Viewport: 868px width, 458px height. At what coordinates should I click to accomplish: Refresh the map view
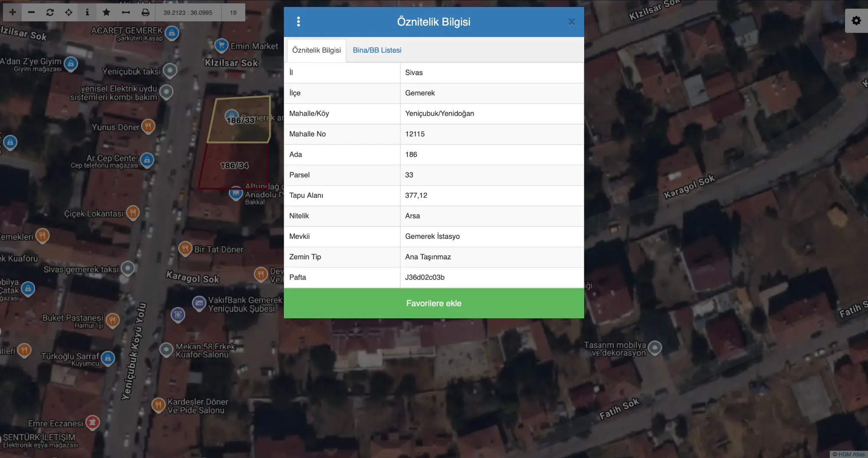pyautogui.click(x=50, y=12)
